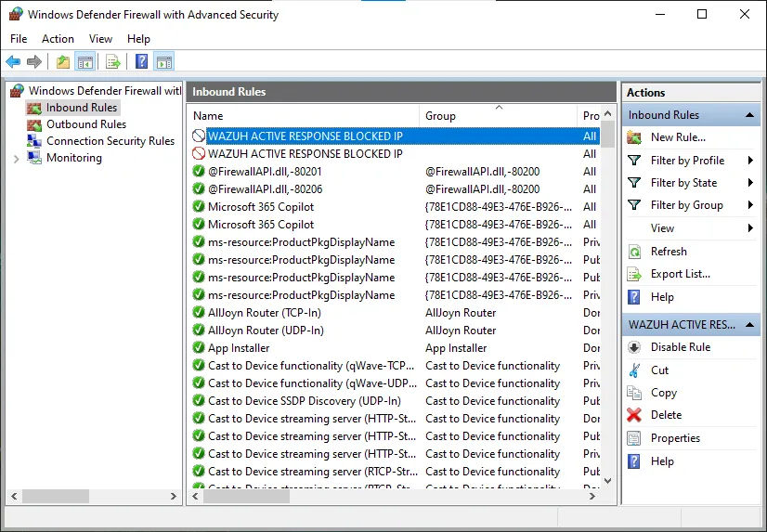This screenshot has height=532, width=767.
Task: Click the Export List toolbar icon
Action: (113, 61)
